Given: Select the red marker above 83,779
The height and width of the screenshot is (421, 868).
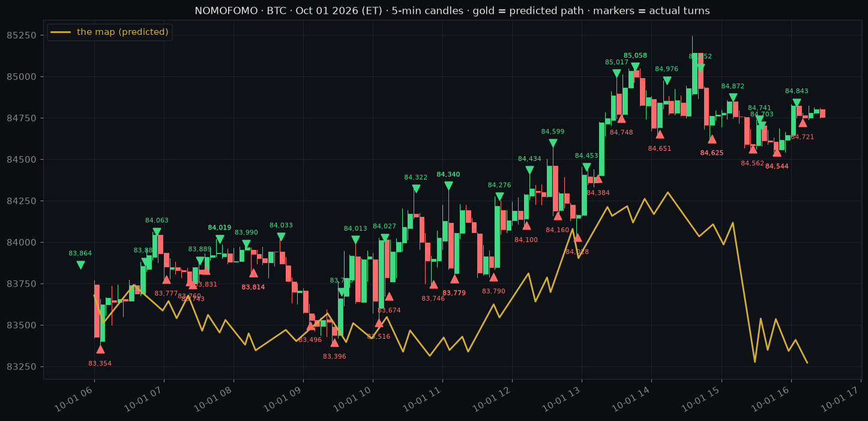Looking at the screenshot, I should (454, 279).
